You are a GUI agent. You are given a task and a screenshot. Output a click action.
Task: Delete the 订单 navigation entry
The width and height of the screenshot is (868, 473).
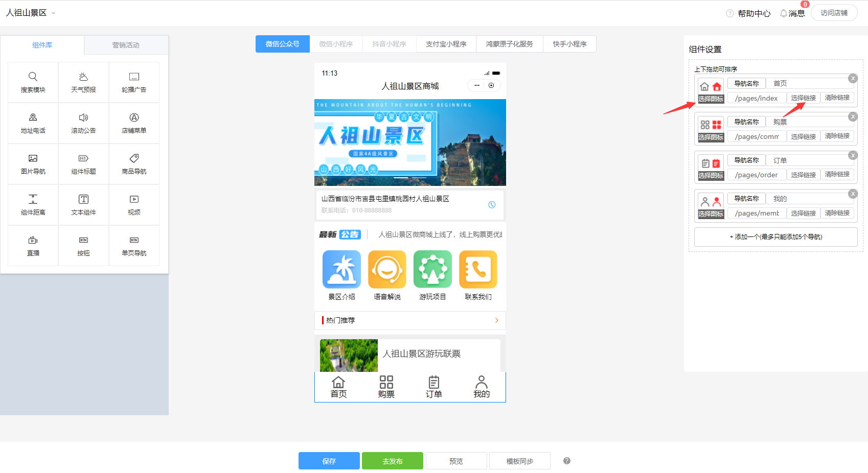coord(853,155)
